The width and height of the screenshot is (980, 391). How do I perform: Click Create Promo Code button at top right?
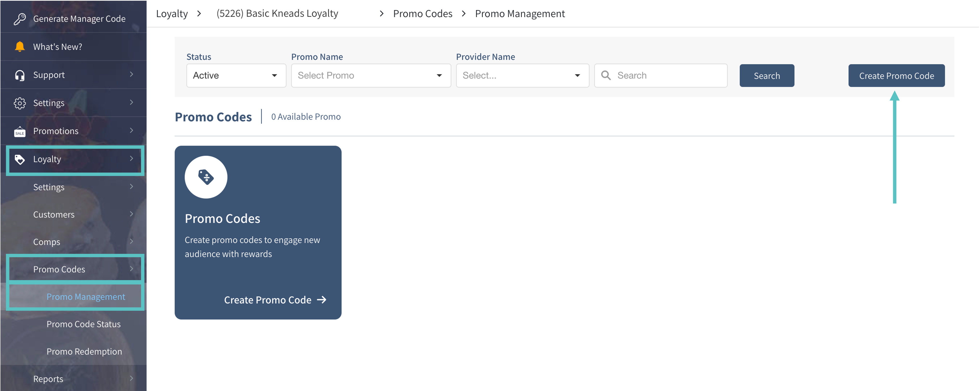point(896,76)
